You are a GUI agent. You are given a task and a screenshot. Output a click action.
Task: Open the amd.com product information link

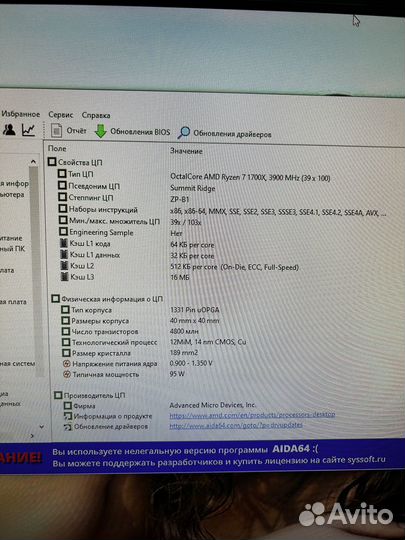[x=252, y=415]
